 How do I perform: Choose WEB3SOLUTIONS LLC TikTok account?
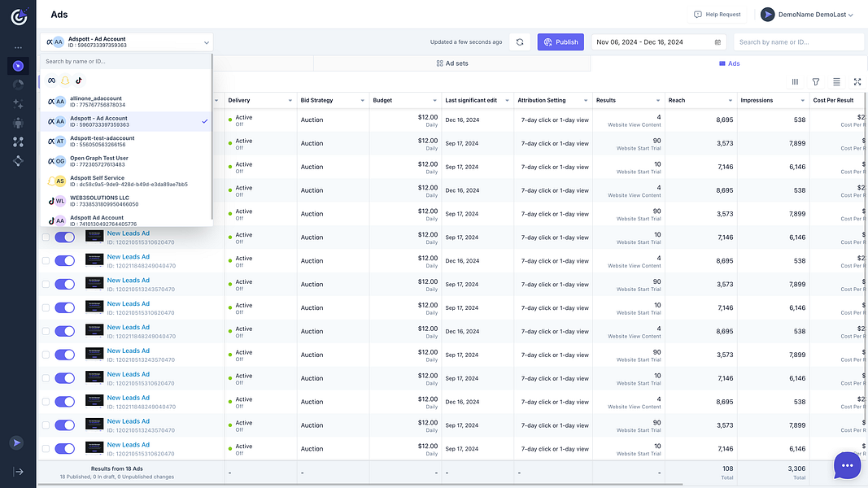[125, 202]
